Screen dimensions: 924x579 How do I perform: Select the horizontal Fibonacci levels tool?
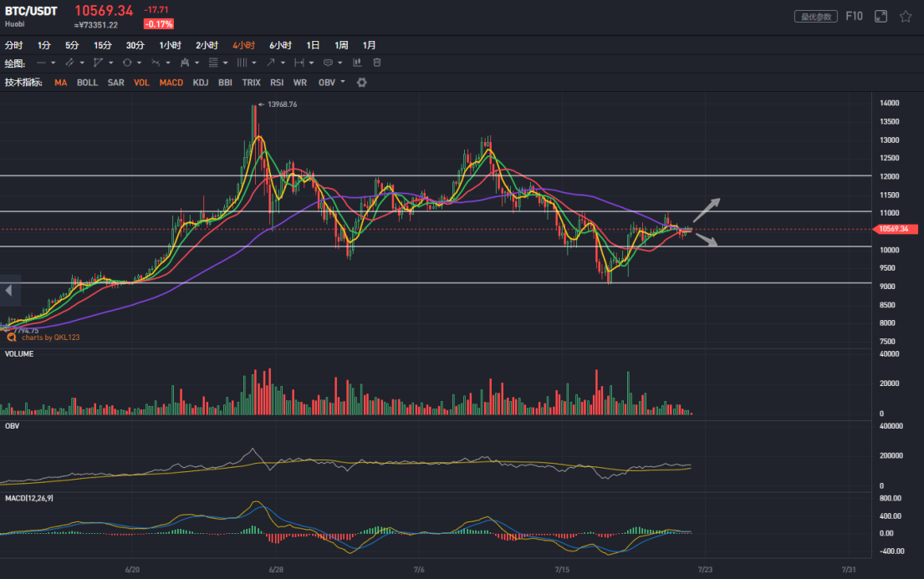213,63
